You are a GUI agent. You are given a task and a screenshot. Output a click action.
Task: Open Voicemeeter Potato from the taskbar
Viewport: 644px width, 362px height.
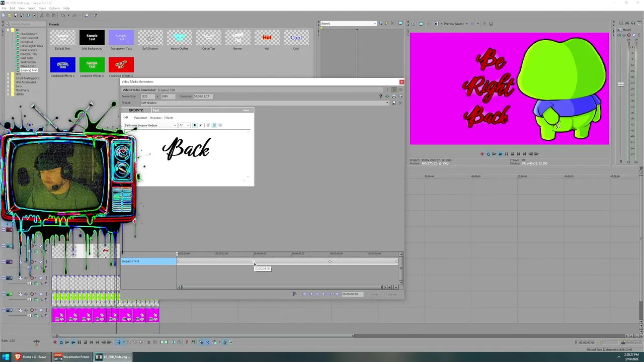coord(72,357)
